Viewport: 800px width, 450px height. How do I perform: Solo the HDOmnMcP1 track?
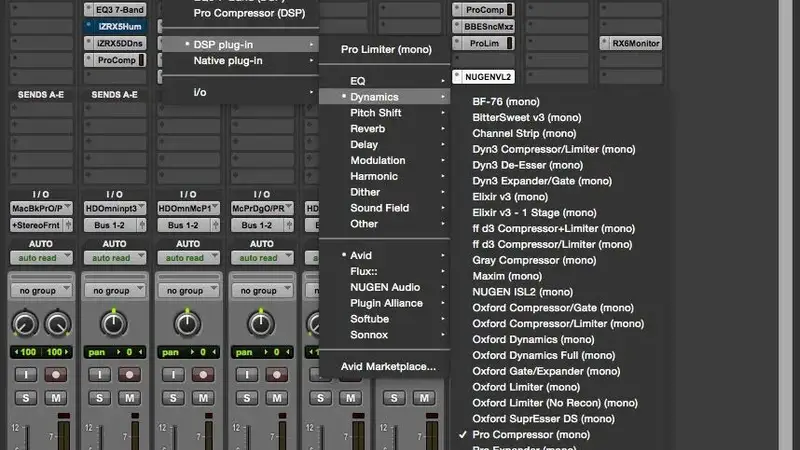click(173, 398)
